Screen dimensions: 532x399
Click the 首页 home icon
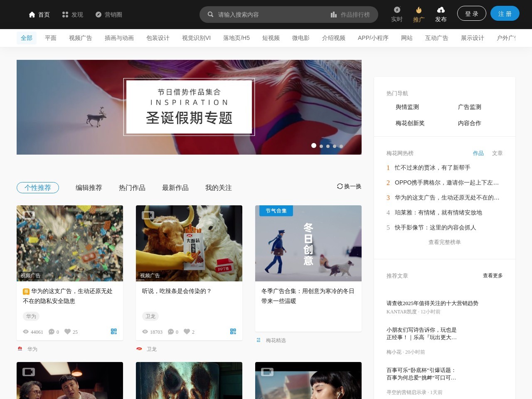32,15
